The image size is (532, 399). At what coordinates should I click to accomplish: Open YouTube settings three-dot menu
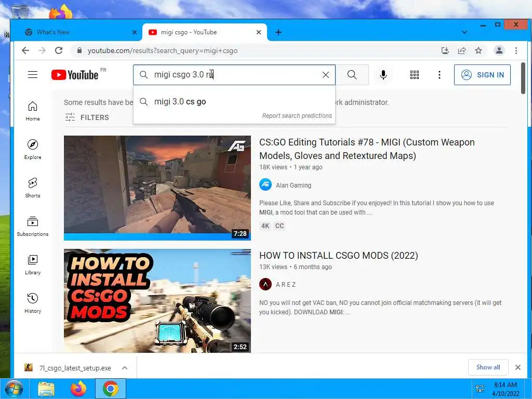[440, 75]
